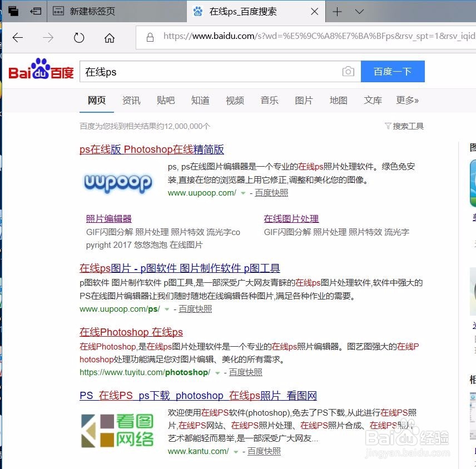476x469 pixels.
Task: Close the 在线ps_百度搜索 tab
Action: (315, 12)
